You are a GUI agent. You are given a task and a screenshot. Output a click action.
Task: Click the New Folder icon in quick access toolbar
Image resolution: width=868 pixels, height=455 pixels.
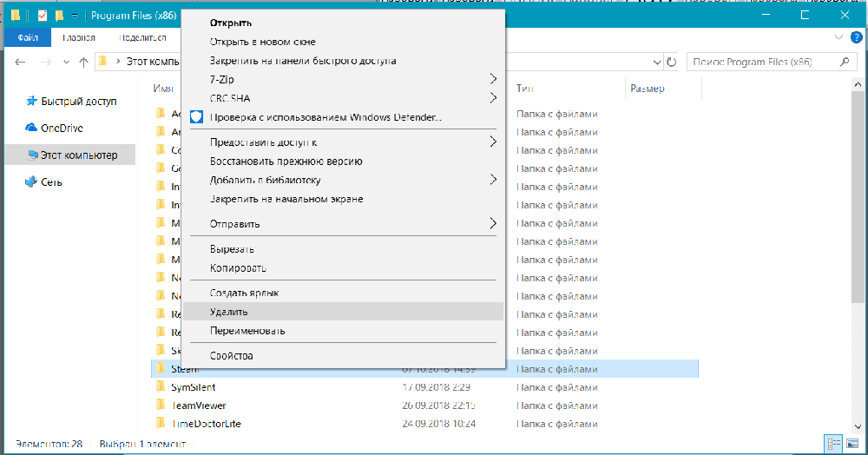[59, 16]
